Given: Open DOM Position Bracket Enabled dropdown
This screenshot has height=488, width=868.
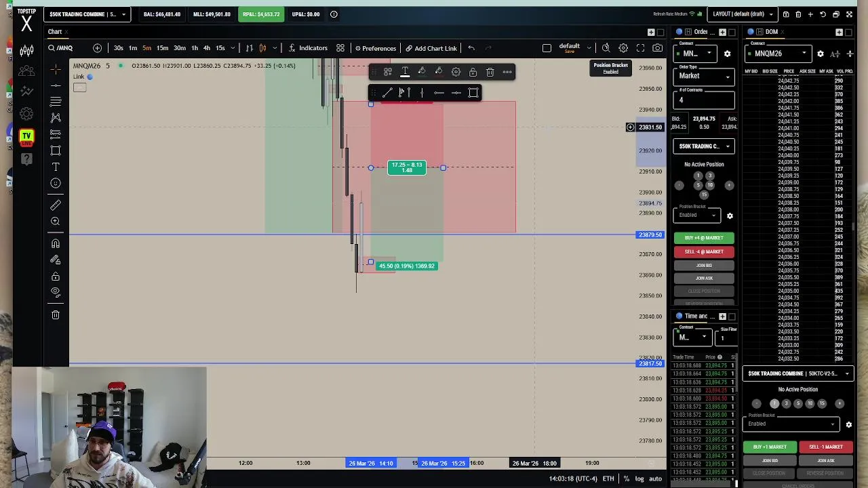Looking at the screenshot, I should [x=791, y=424].
